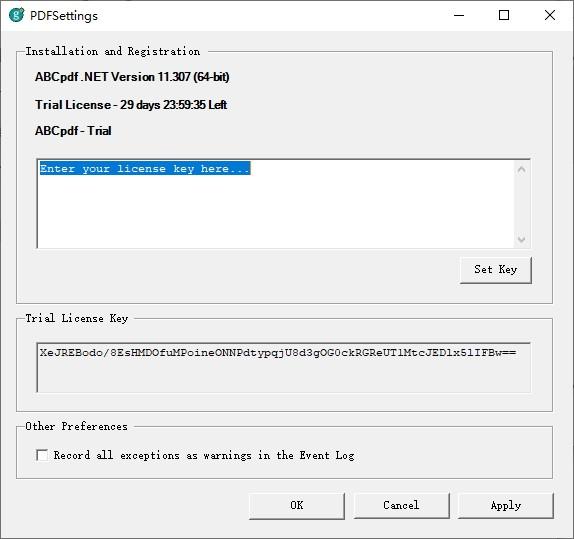Dismiss the dialog with Cancel
Image resolution: width=574 pixels, height=539 pixels.
401,506
